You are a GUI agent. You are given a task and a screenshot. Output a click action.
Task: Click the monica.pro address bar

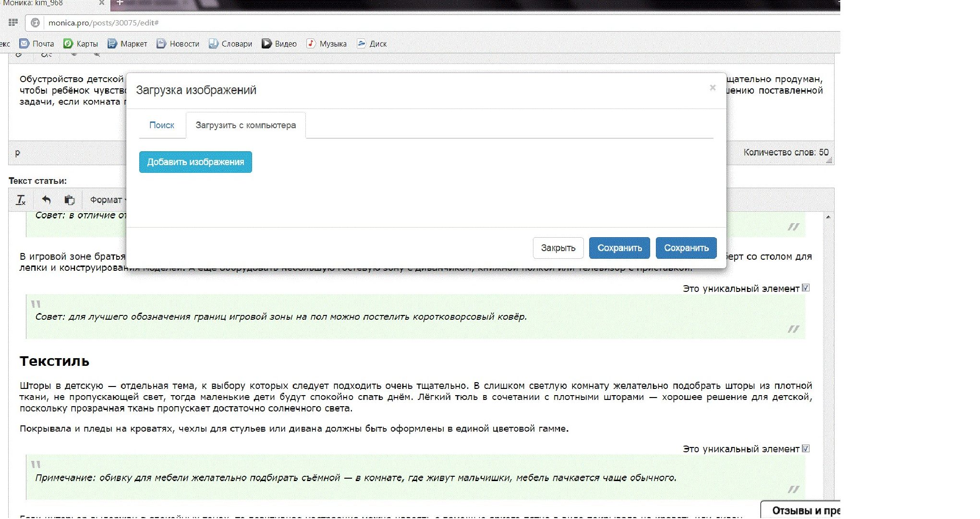tap(432, 23)
